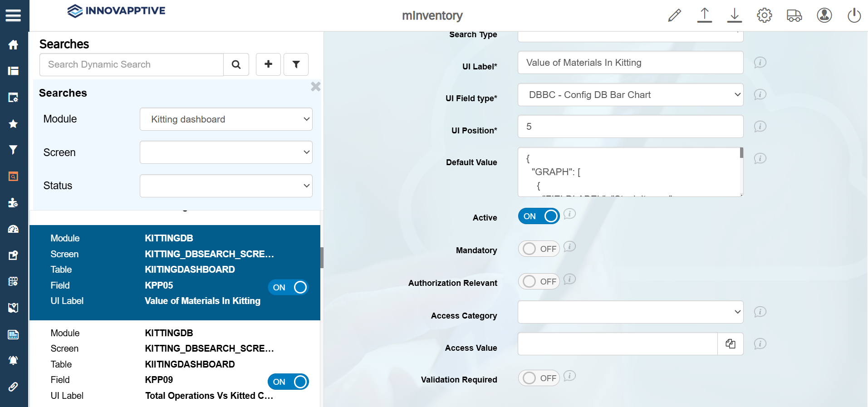
Task: Open the user profile icon
Action: click(824, 15)
